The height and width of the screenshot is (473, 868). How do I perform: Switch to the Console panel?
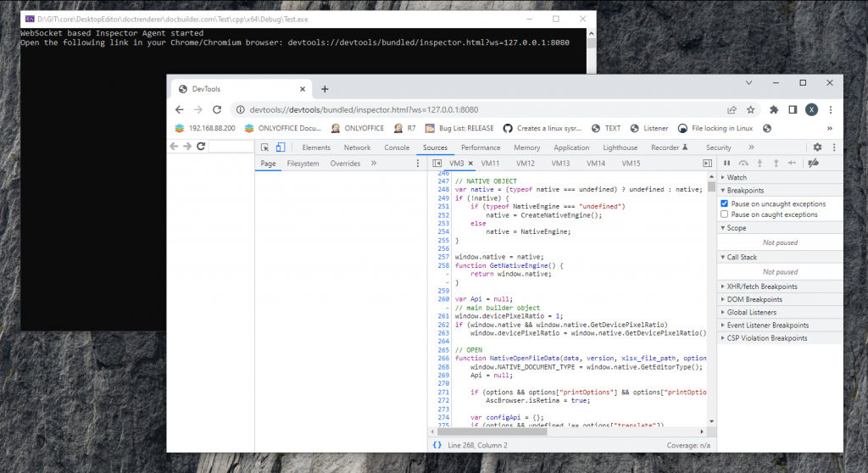(x=397, y=147)
